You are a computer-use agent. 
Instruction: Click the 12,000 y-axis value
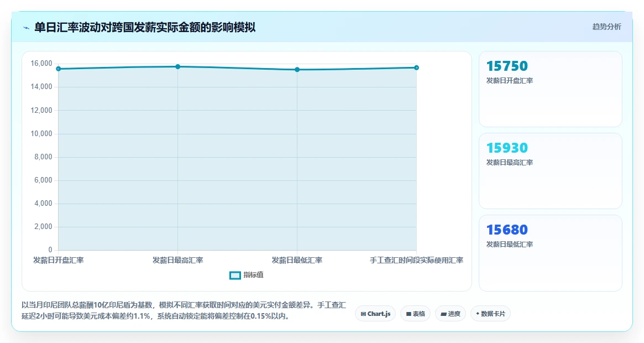41,110
